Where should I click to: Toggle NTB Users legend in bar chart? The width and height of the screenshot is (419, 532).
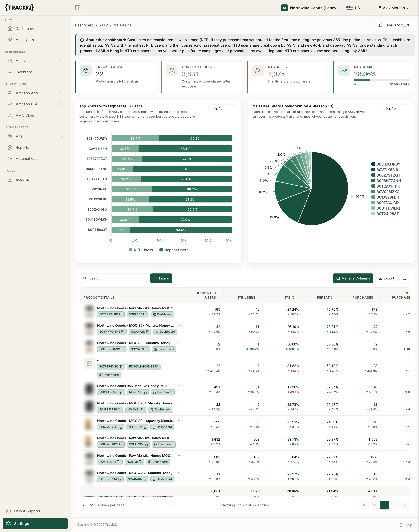pos(141,250)
